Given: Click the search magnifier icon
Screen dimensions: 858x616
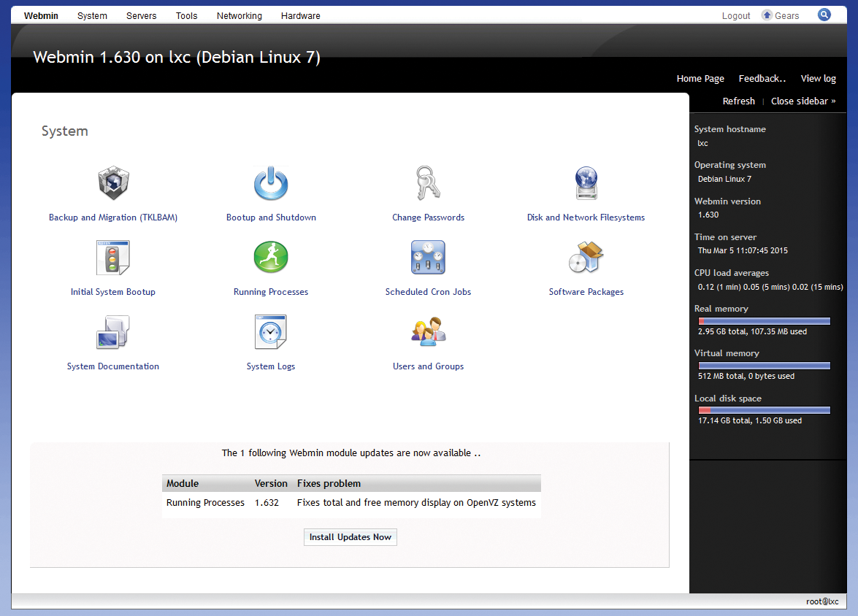Looking at the screenshot, I should tap(824, 15).
